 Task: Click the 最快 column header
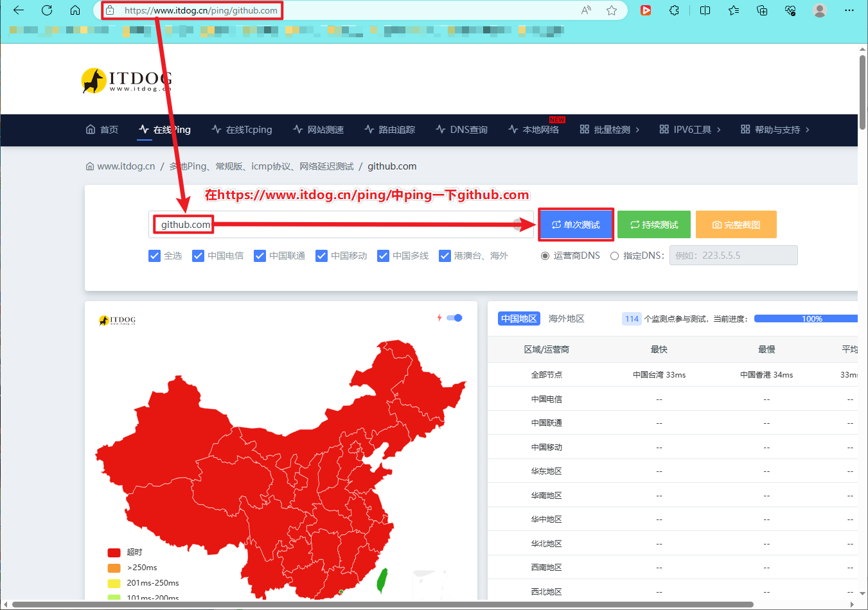tap(659, 349)
